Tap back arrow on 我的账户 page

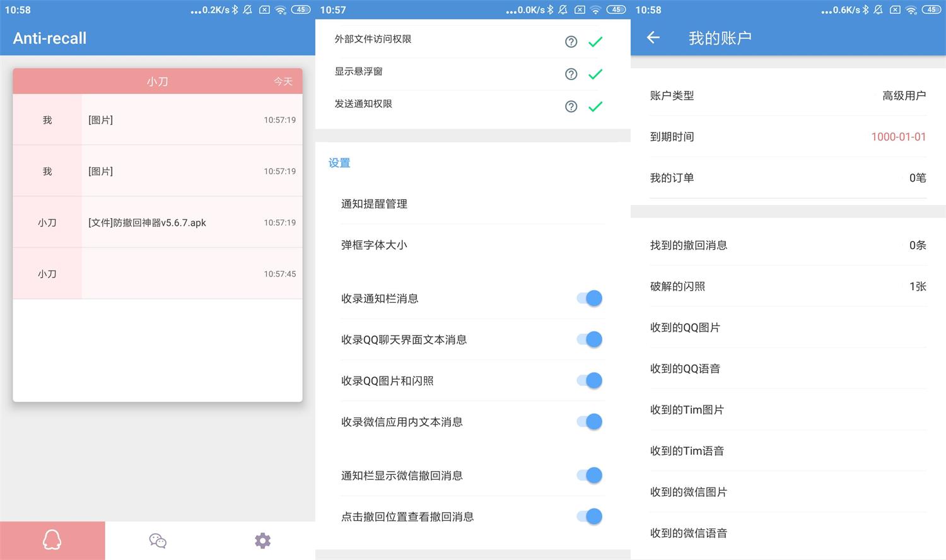(653, 38)
